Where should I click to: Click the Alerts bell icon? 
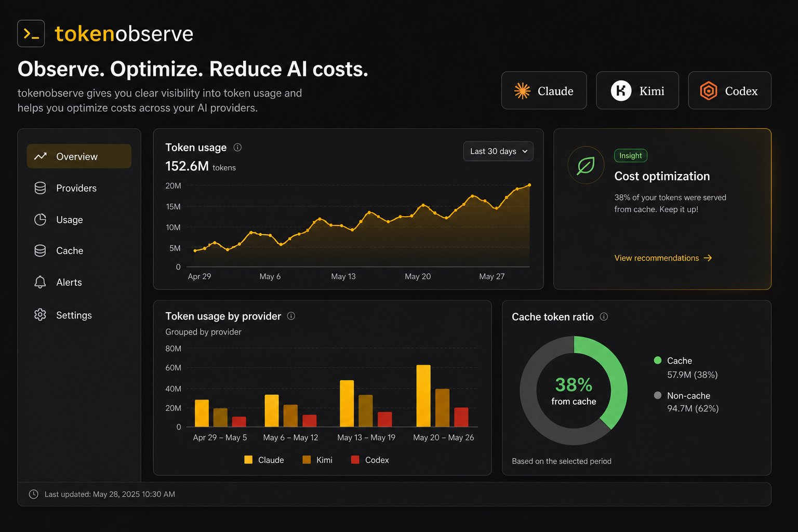[x=40, y=282]
